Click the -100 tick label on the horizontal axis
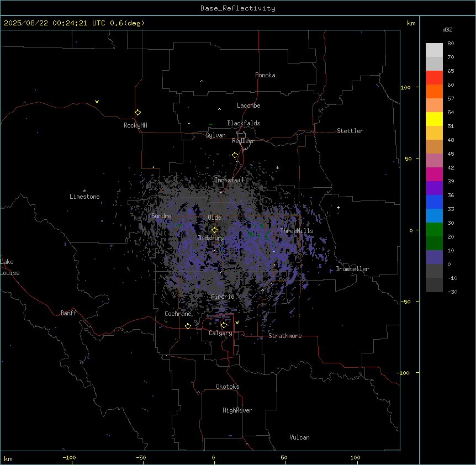The width and height of the screenshot is (476, 465). [x=69, y=457]
